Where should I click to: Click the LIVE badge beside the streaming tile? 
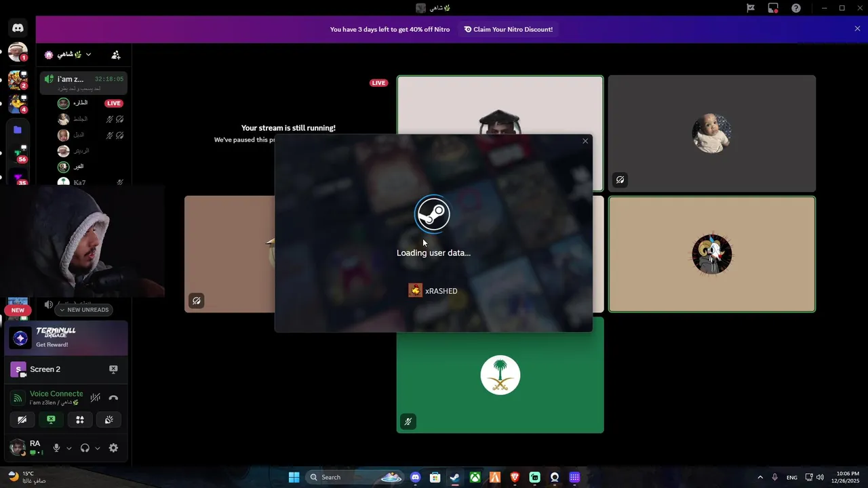pyautogui.click(x=378, y=83)
